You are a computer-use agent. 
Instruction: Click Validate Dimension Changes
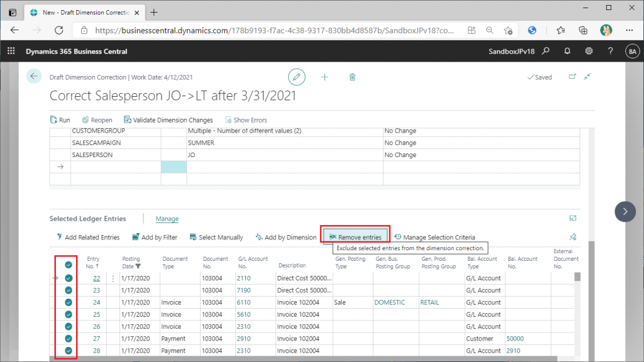[169, 120]
